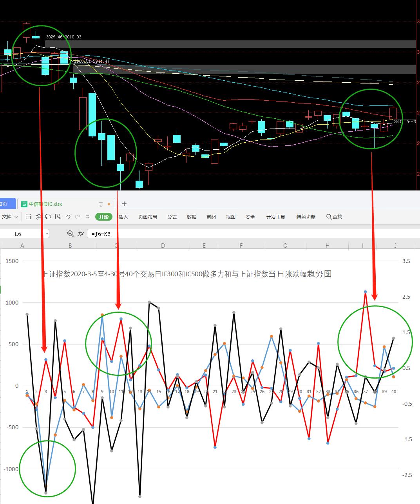Expand the Name Box dropdown arrow
Image resolution: width=420 pixels, height=504 pixels.
click(x=47, y=234)
